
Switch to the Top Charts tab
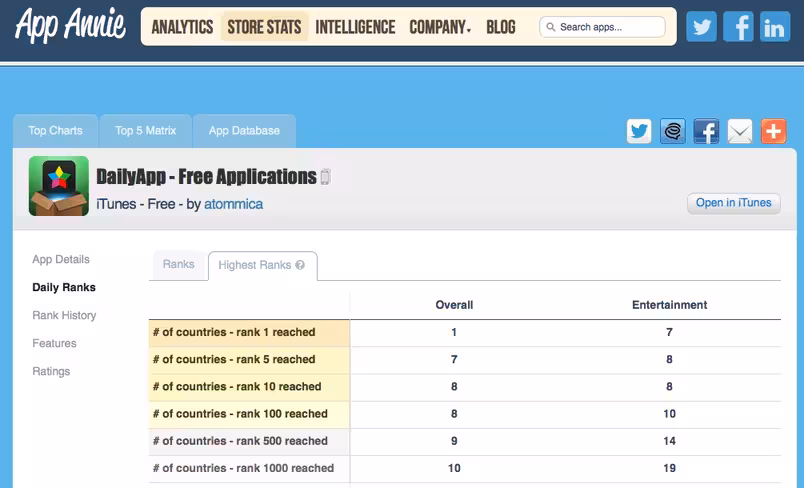pos(55,131)
